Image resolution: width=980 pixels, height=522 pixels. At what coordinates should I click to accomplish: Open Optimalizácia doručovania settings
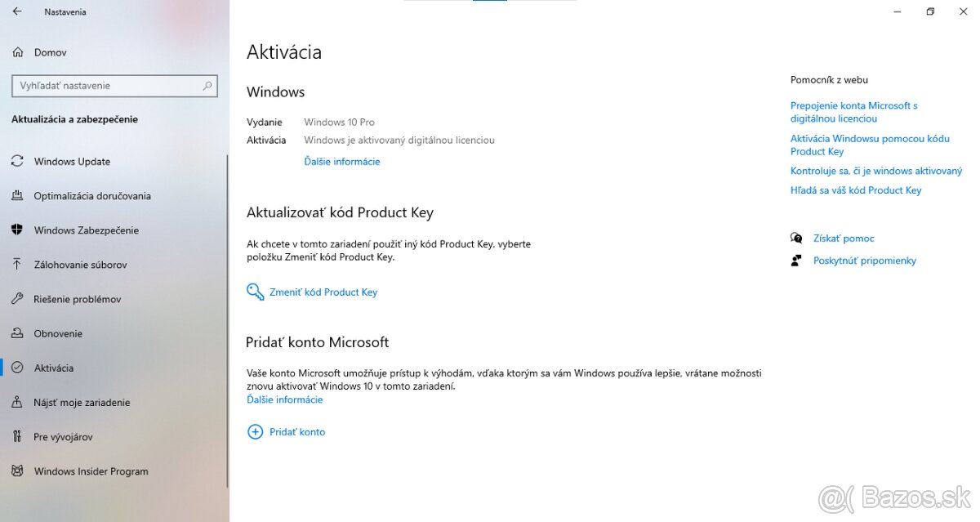click(92, 196)
